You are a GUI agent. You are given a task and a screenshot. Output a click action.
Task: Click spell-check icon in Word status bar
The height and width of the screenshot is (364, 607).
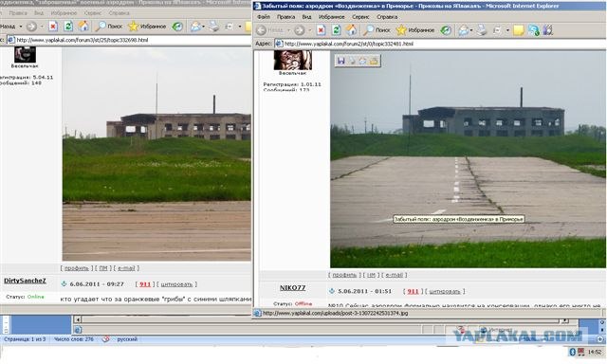pyautogui.click(x=105, y=339)
